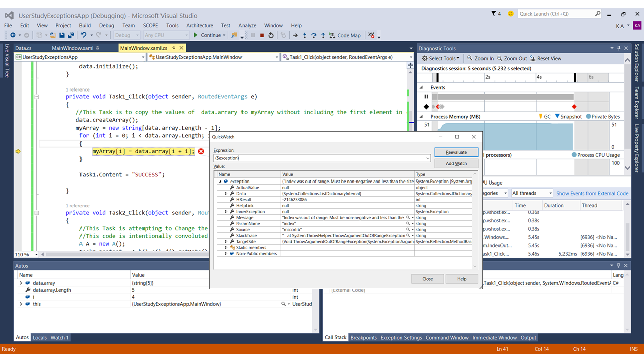The width and height of the screenshot is (644, 362).
Task: Click the Step Over icon
Action: 314,35
